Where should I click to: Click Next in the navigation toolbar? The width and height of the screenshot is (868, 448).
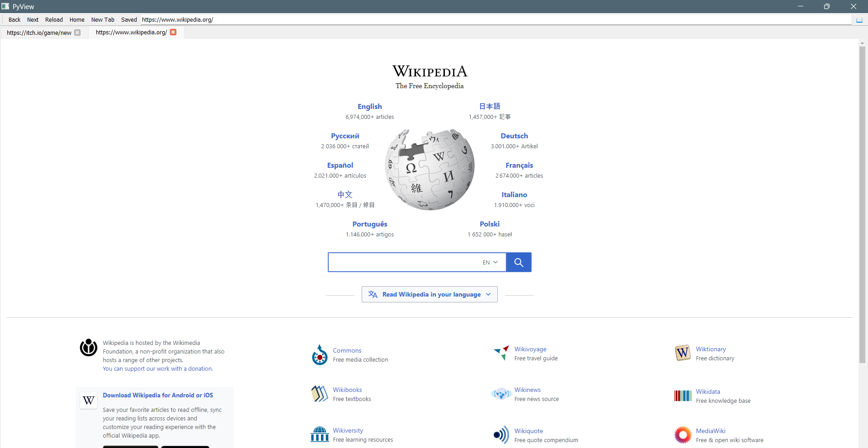pyautogui.click(x=33, y=19)
